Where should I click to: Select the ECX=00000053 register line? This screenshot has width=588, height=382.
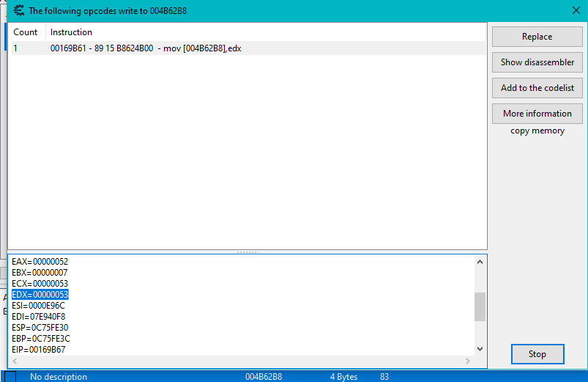tap(40, 284)
